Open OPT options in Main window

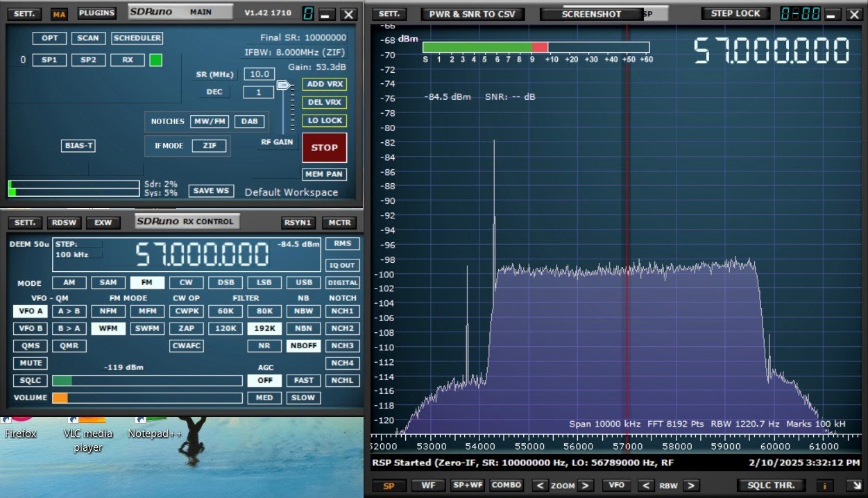point(50,38)
